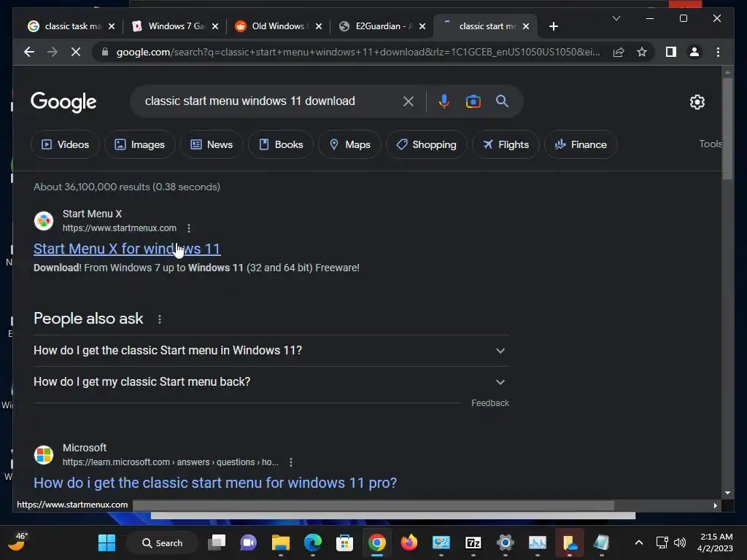747x560 pixels.
Task: Open options for Start Menu X result
Action: click(x=189, y=228)
